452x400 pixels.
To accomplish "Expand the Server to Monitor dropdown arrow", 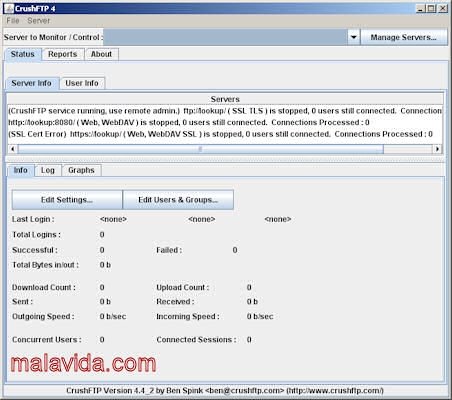I will (353, 37).
